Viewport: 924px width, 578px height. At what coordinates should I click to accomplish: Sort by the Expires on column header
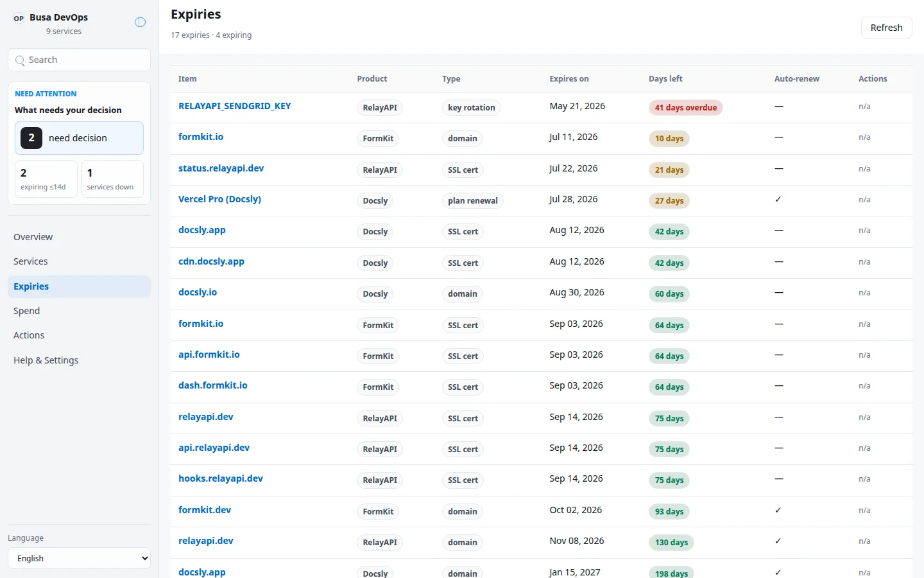569,79
